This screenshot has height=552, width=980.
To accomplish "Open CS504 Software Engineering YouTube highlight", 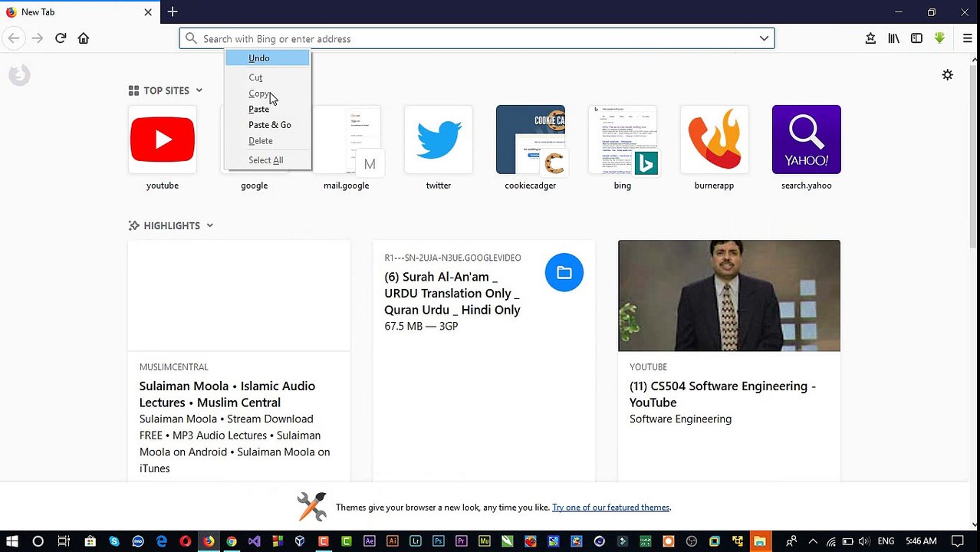I will pyautogui.click(x=729, y=360).
